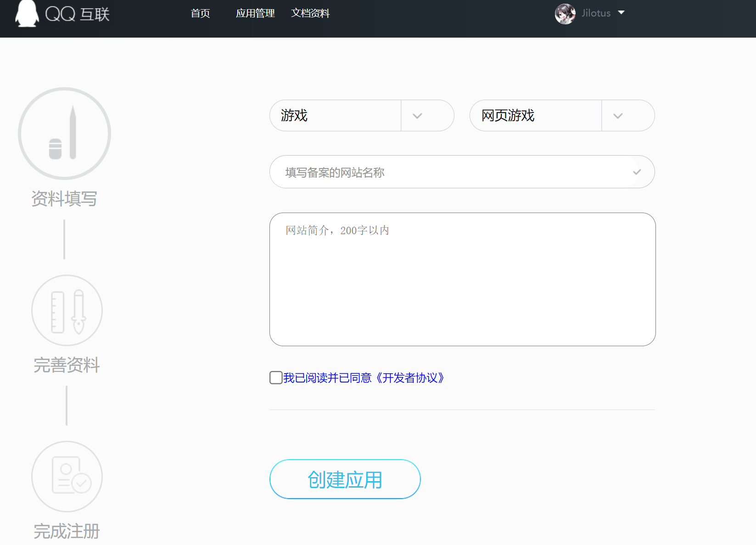Expand the 网页游戏 subcategory dropdown
Image resolution: width=756 pixels, height=545 pixels.
tap(617, 116)
